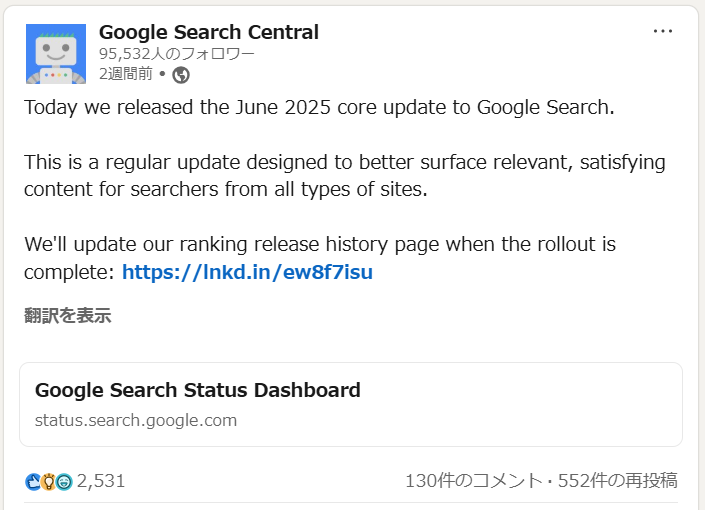This screenshot has height=510, width=705.
Task: Open the lnkd.in/ew8f7isu link
Action: [247, 272]
